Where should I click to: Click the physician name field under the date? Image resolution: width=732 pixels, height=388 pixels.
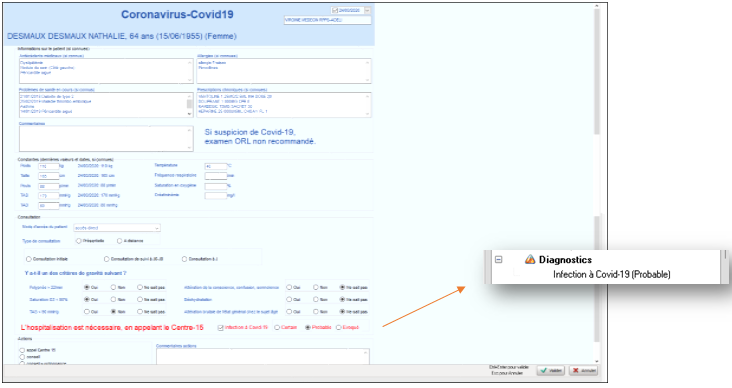click(327, 20)
